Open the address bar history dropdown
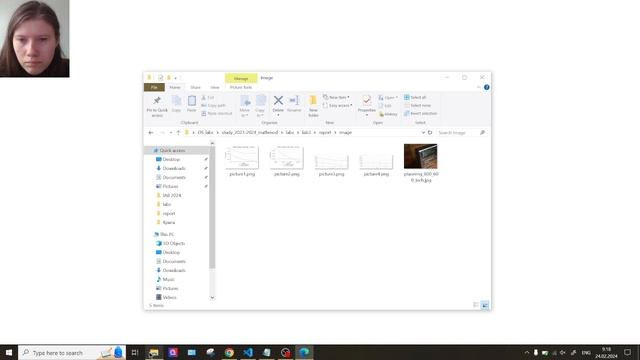This screenshot has height=360, width=640. (x=423, y=133)
